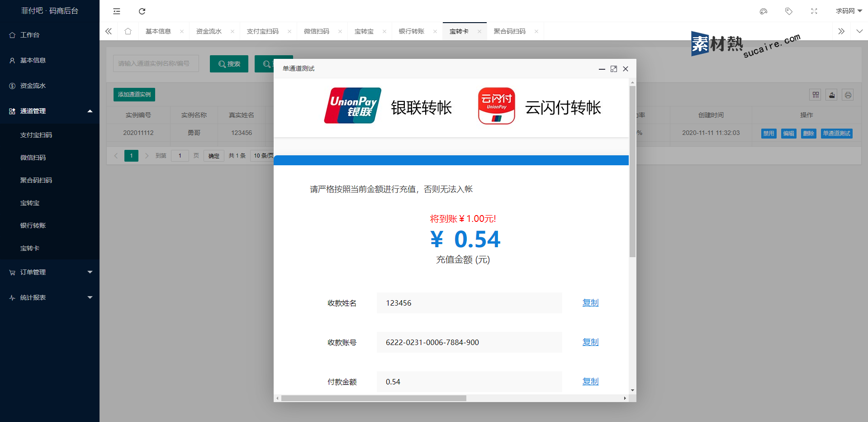
Task: Open 求码网 user dropdown
Action: [x=849, y=11]
